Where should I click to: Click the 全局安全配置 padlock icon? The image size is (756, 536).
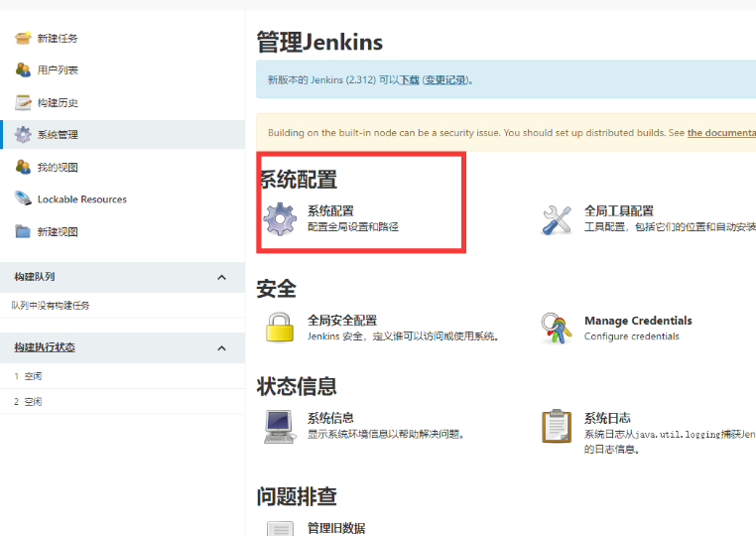280,328
